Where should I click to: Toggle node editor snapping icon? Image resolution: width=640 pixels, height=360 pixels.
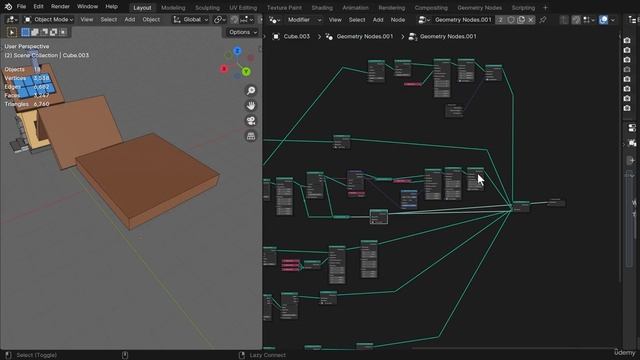[x=576, y=20]
